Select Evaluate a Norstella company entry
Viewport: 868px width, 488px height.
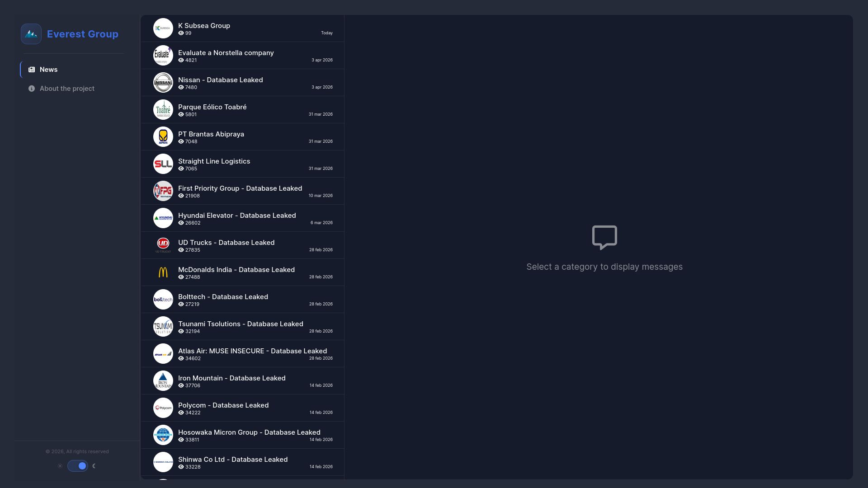tap(242, 56)
